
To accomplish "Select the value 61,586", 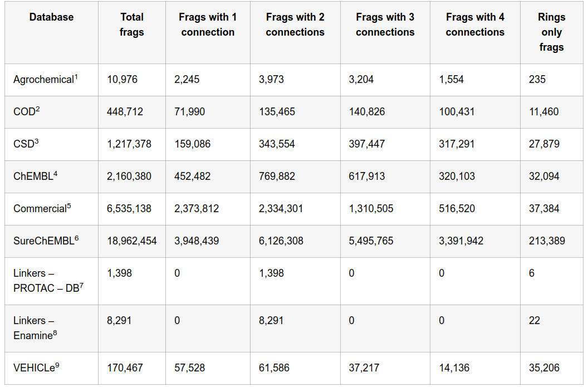I will (274, 368).
